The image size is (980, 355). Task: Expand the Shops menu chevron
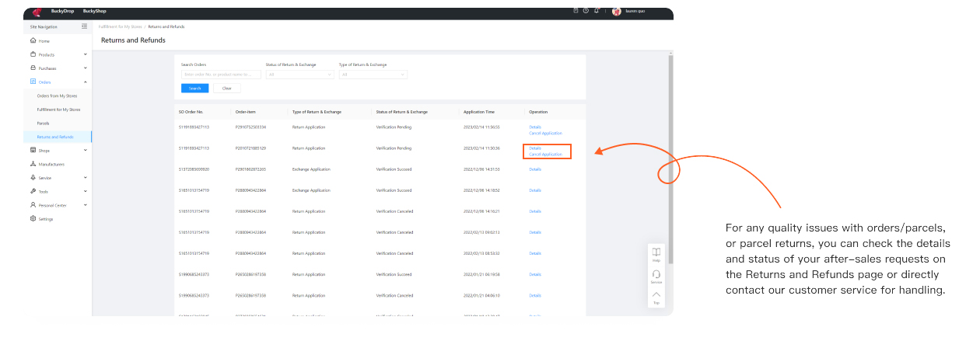point(85,150)
